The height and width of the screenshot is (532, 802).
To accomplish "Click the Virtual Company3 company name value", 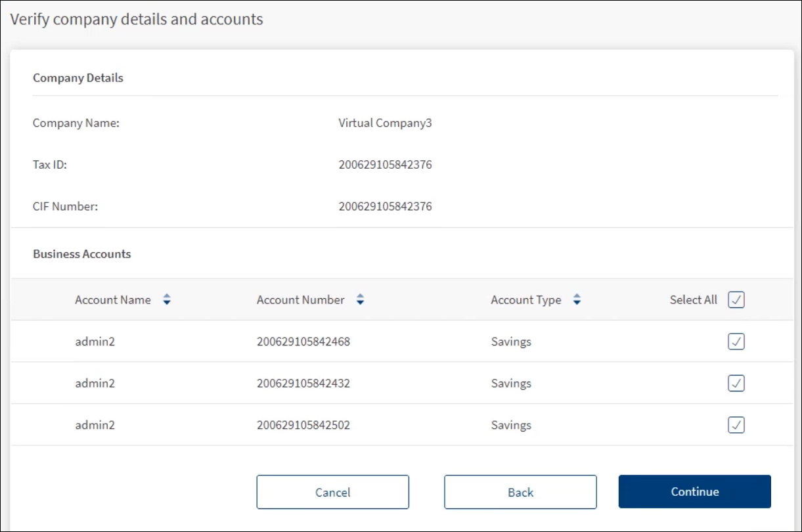I will (x=385, y=123).
